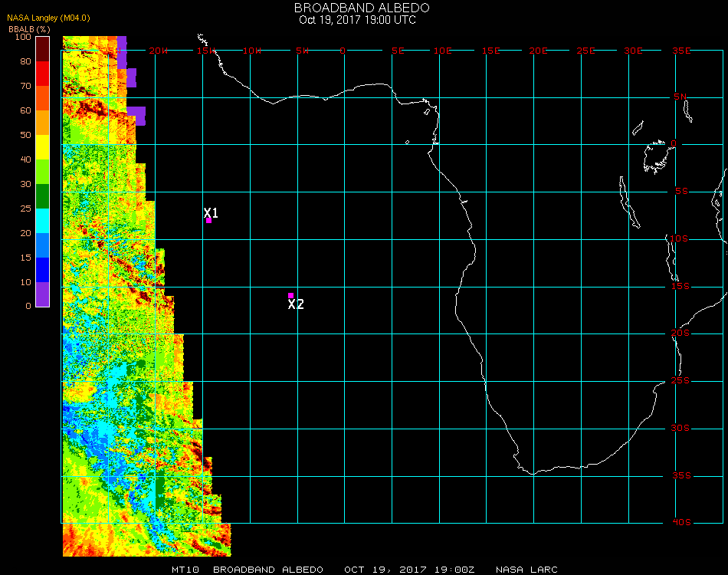Click the cyan 20-25 legend swatch
Image resolution: width=728 pixels, height=575 pixels.
click(42, 221)
